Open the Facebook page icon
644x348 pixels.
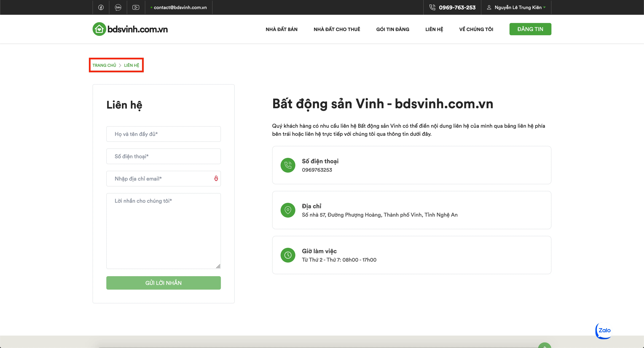tap(101, 7)
